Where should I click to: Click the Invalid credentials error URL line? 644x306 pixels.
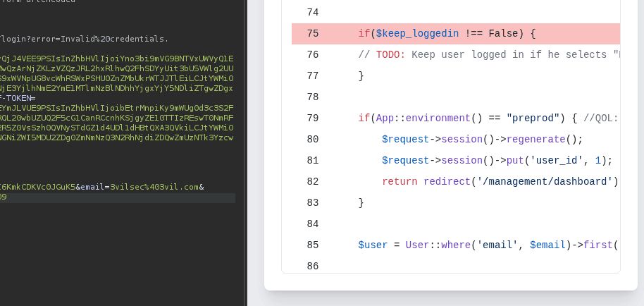click(x=85, y=38)
